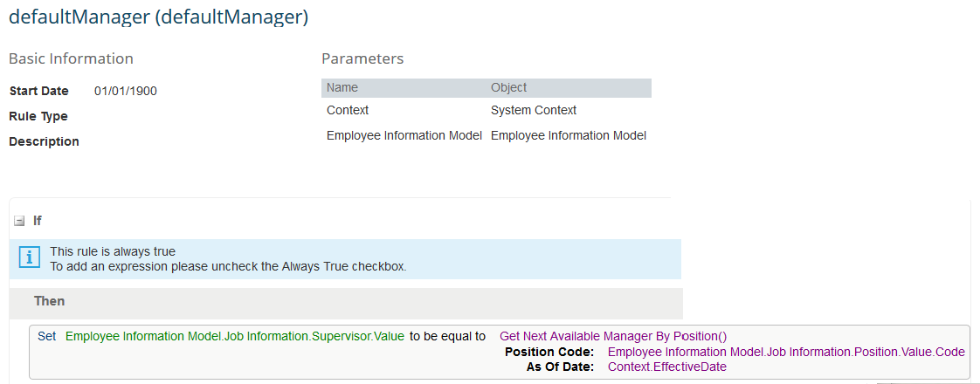
Task: Select the Context parameter row
Action: [487, 111]
